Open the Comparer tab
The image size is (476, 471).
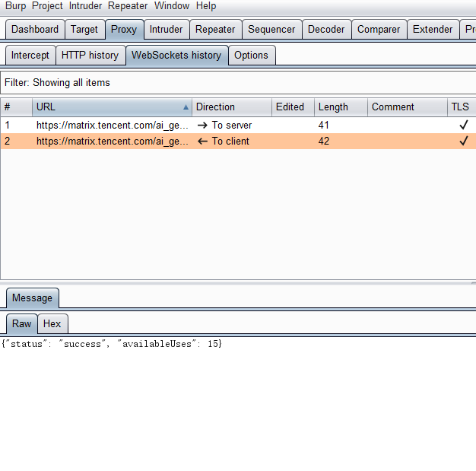click(x=379, y=30)
